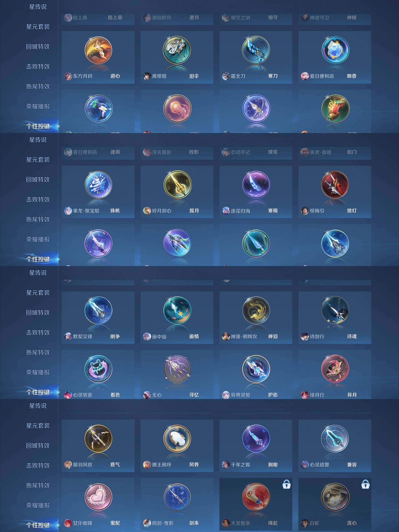The height and width of the screenshot is (532, 399).
Task: Click the 千年之狐 skin name label
Action: pos(241,465)
